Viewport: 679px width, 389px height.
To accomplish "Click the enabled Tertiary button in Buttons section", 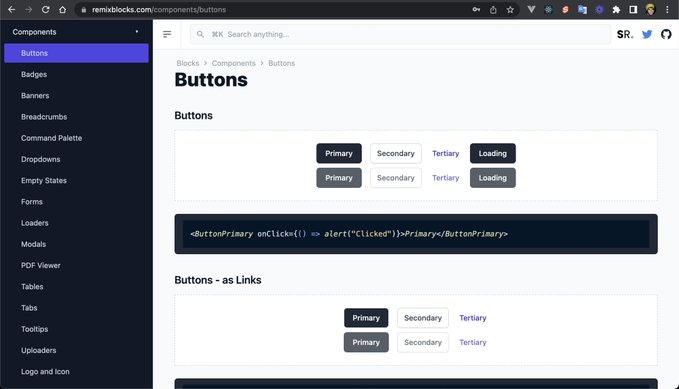I will [x=446, y=153].
